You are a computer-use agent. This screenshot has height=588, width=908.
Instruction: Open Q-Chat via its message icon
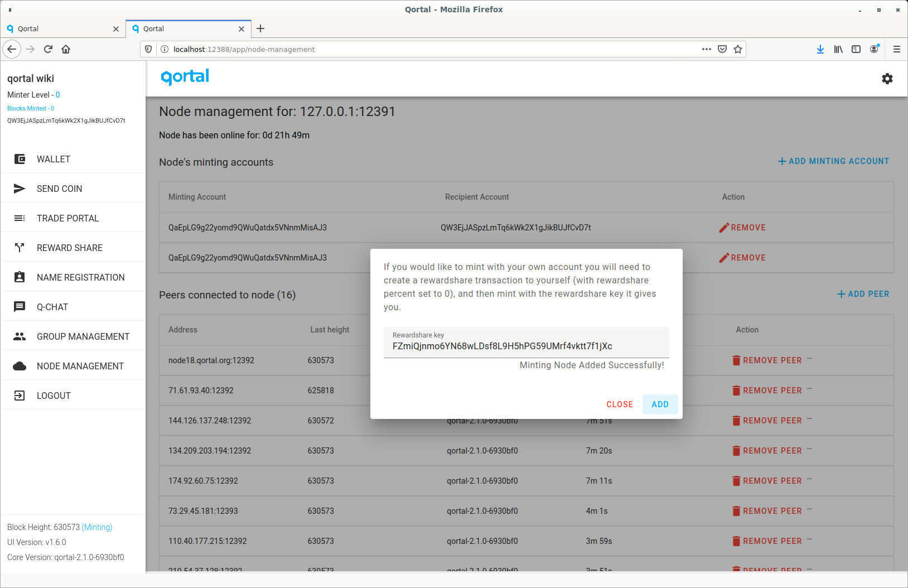(20, 307)
